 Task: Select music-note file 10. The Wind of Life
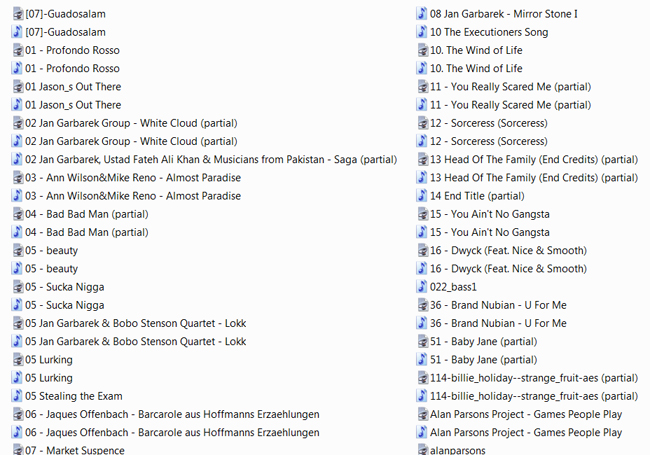point(470,69)
